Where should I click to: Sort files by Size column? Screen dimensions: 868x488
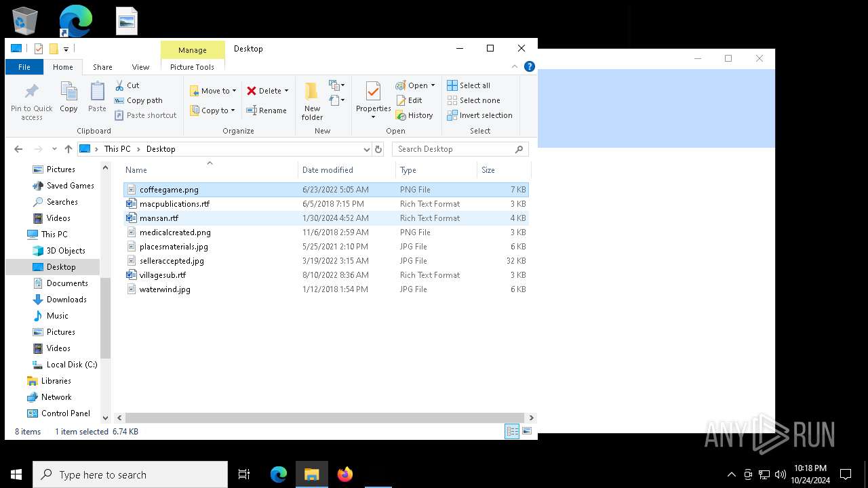502,170
